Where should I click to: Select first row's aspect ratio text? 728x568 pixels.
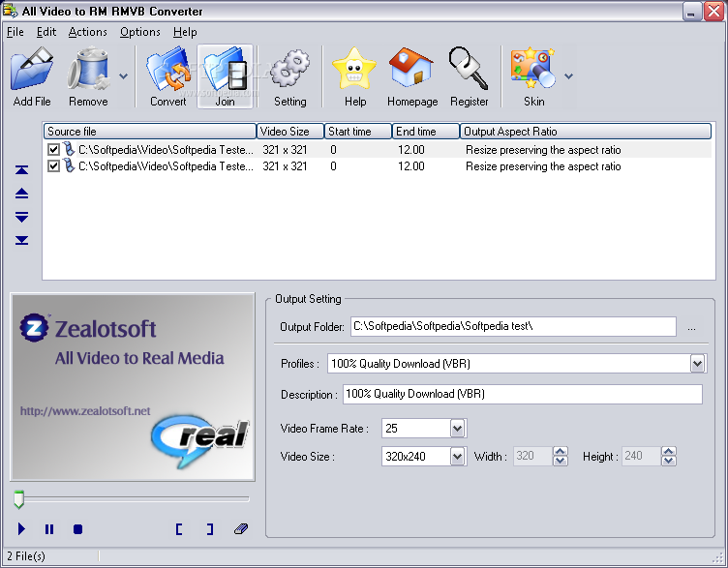pos(543,150)
